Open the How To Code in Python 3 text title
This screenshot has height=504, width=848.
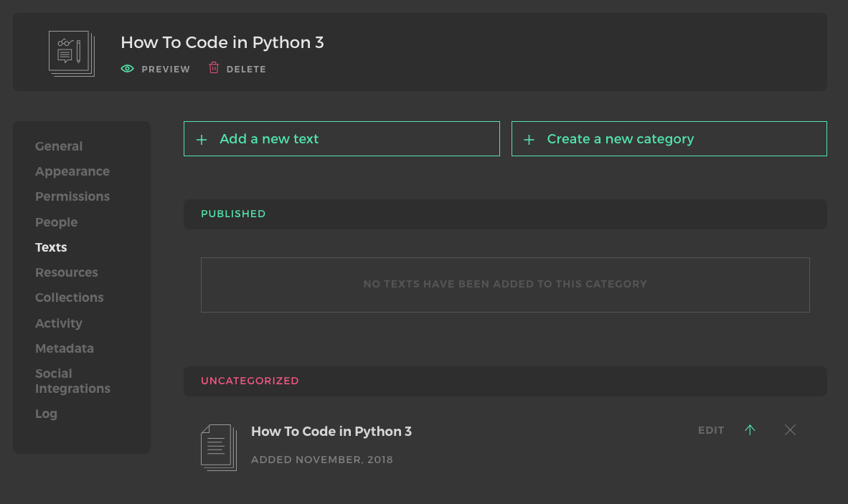[x=331, y=432]
